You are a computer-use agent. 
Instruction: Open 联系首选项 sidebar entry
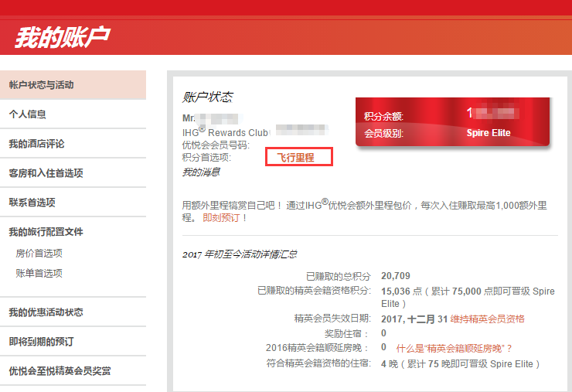[73, 203]
